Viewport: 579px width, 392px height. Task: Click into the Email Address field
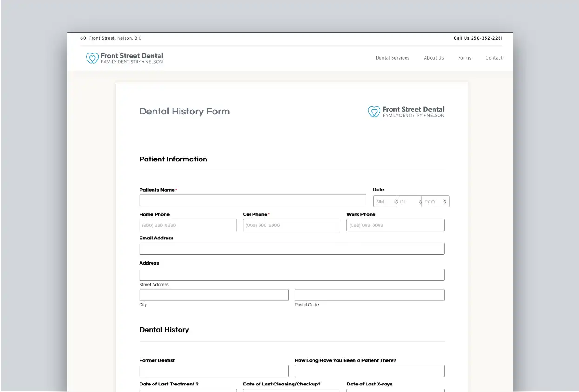tap(292, 249)
